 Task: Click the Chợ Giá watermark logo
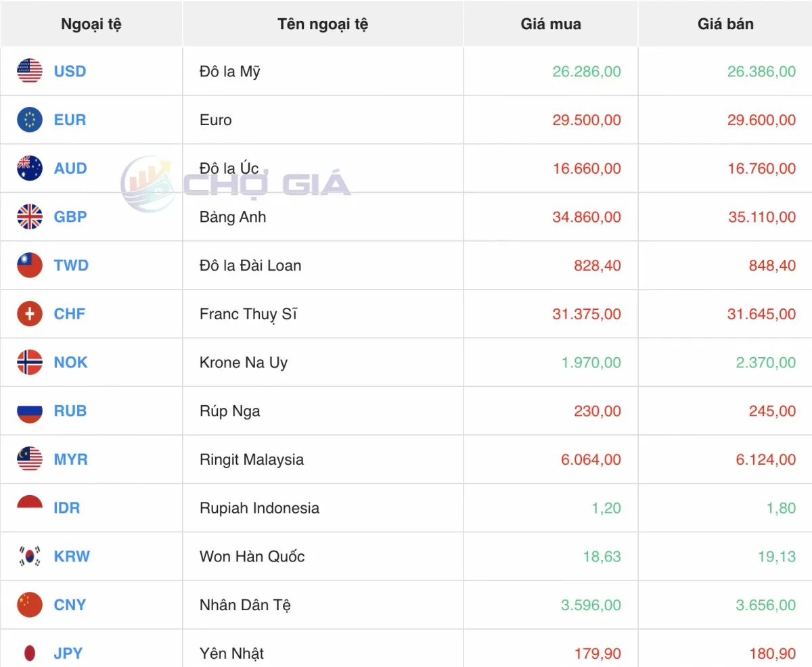pos(235,184)
